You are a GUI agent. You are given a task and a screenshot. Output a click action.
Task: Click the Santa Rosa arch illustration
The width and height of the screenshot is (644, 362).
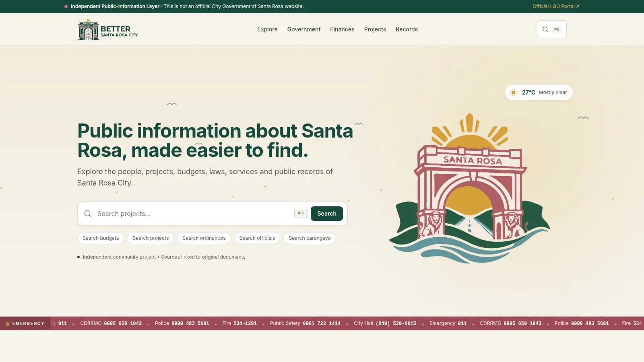(469, 188)
